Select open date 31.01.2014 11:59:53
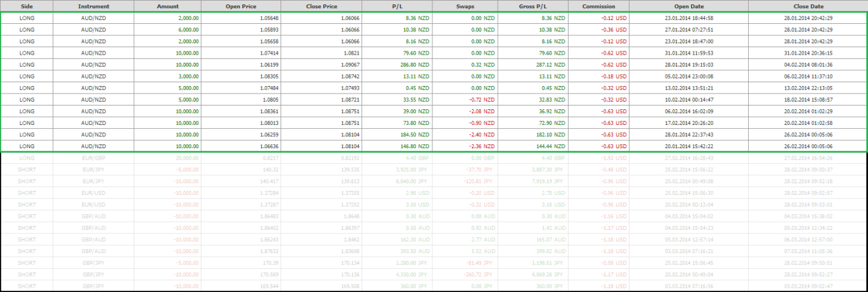The image size is (868, 292). pos(689,53)
